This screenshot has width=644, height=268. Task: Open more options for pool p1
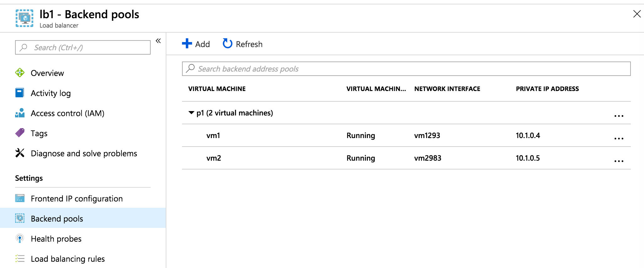(x=619, y=116)
